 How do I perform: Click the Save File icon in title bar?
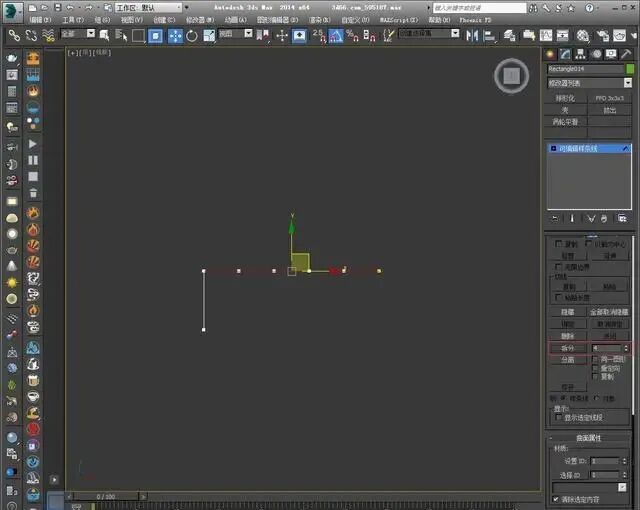pyautogui.click(x=58, y=7)
